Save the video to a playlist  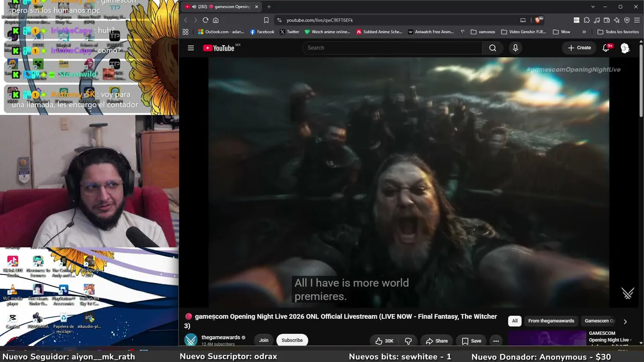[x=471, y=341]
